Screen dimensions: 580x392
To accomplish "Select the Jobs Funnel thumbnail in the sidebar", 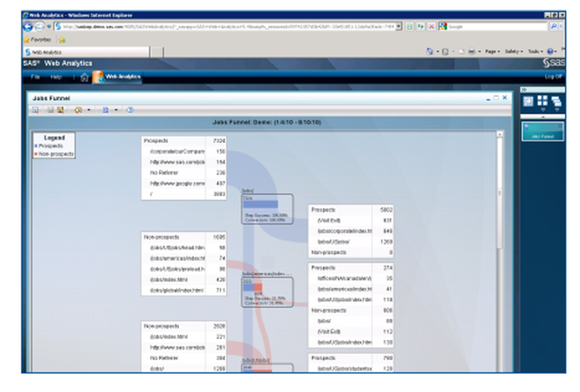I will (543, 132).
